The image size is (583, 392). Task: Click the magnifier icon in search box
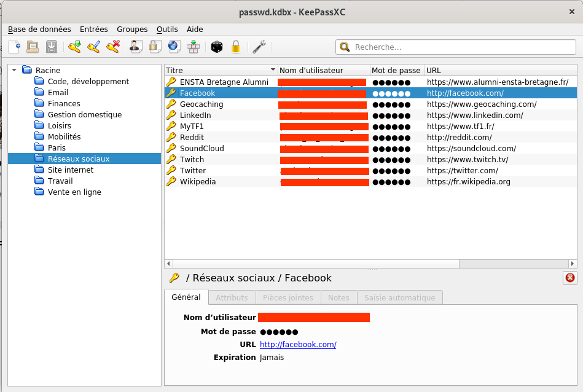pos(345,47)
